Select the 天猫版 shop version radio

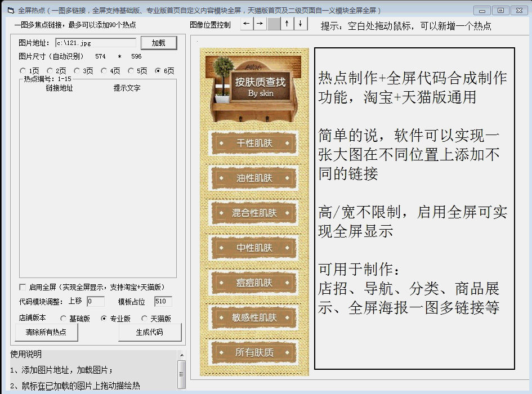pyautogui.click(x=144, y=319)
